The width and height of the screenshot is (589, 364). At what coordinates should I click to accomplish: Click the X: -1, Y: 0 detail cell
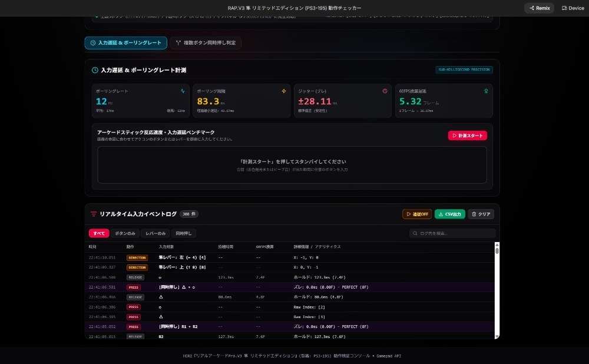[x=306, y=258]
